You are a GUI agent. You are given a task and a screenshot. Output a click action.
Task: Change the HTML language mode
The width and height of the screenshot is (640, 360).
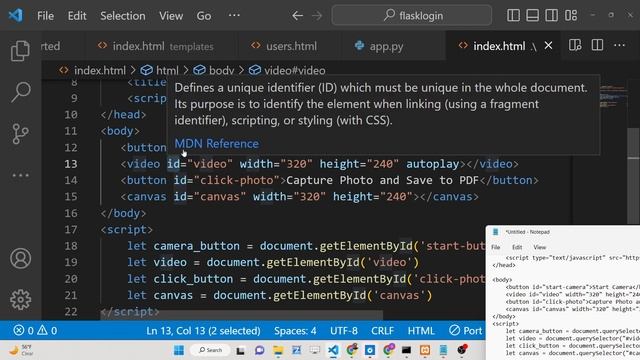click(421, 331)
